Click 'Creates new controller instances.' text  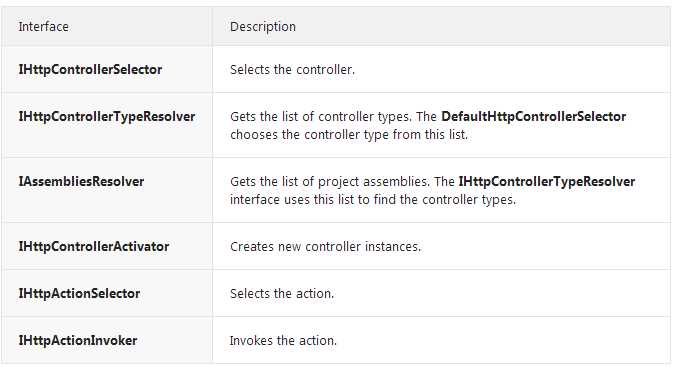[x=325, y=247]
